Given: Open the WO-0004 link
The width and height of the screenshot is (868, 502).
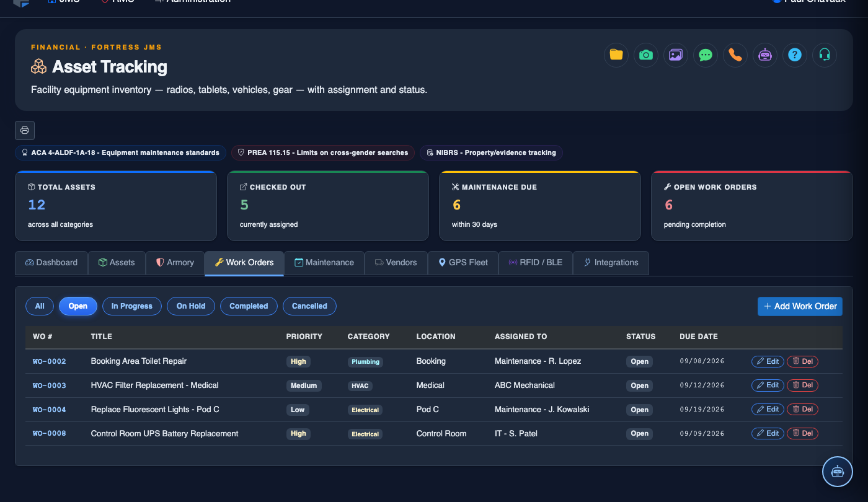Looking at the screenshot, I should click(x=50, y=410).
